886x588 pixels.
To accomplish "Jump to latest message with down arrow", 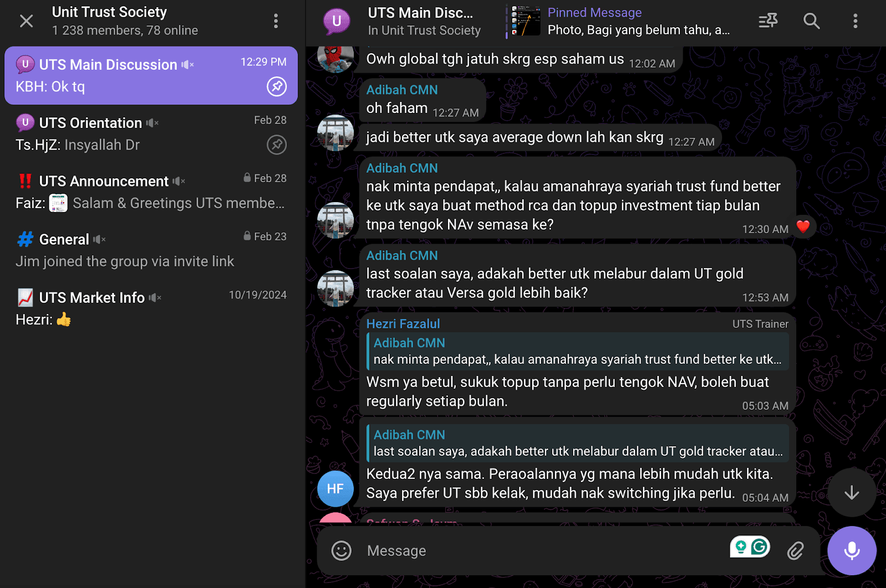I will click(852, 492).
